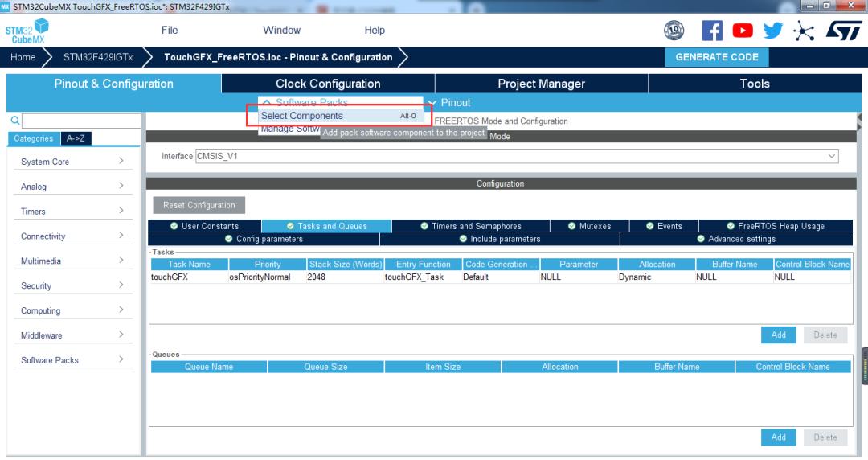Click Reset Configuration button
Image resolution: width=868 pixels, height=460 pixels.
199,205
